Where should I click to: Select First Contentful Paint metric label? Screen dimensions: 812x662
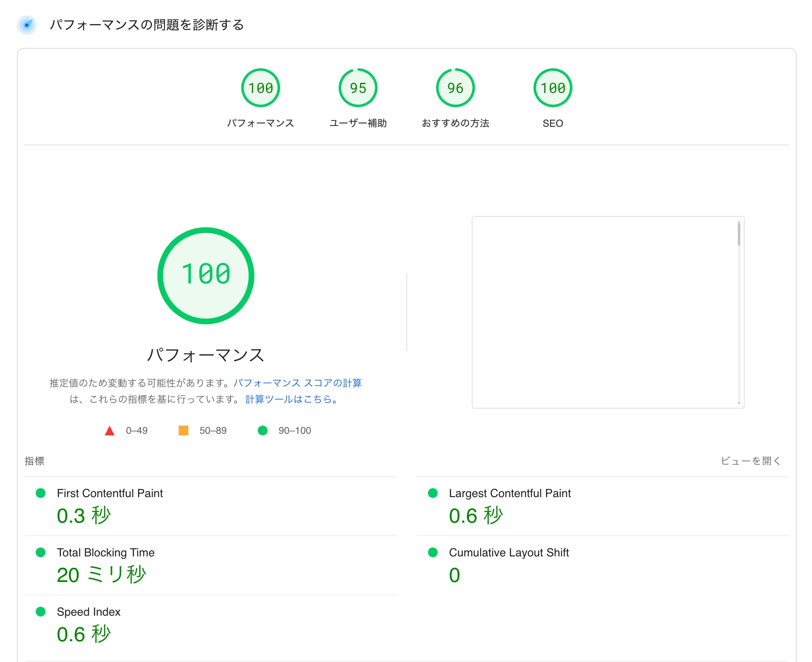coord(110,493)
